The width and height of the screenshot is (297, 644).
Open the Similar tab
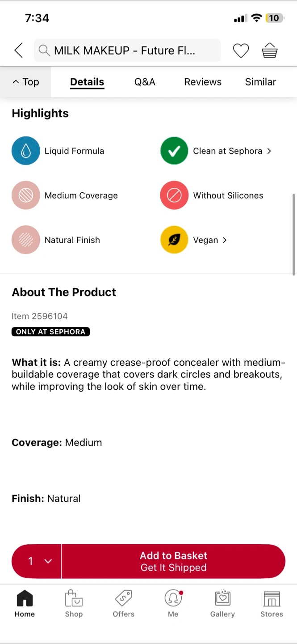click(260, 82)
